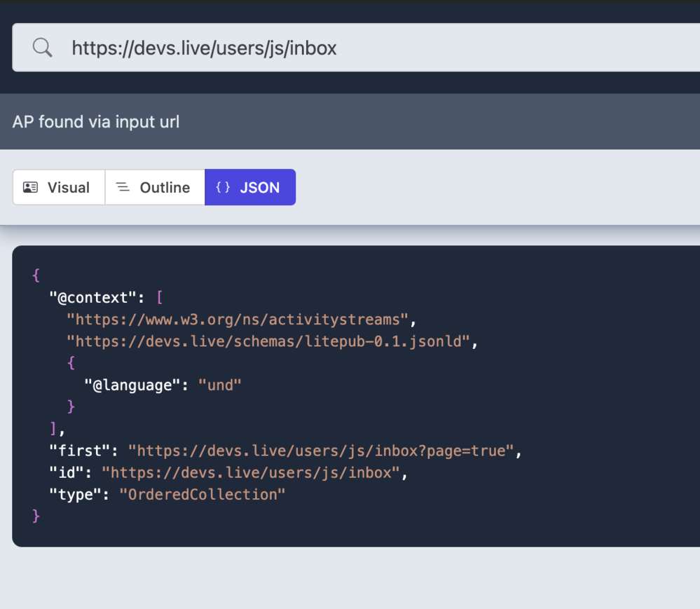Click the curly braces icon on JSON tab
This screenshot has height=609, width=700.
click(x=223, y=187)
